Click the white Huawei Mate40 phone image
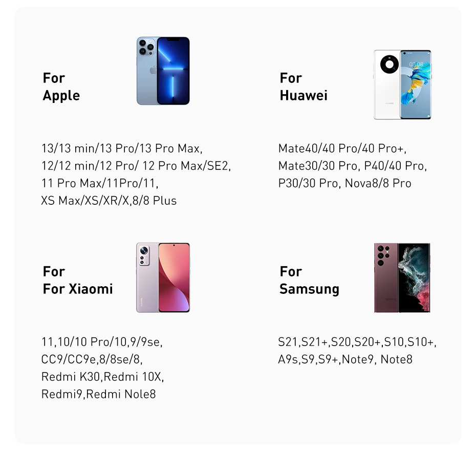This screenshot has height=450, width=476. pyautogui.click(x=402, y=84)
